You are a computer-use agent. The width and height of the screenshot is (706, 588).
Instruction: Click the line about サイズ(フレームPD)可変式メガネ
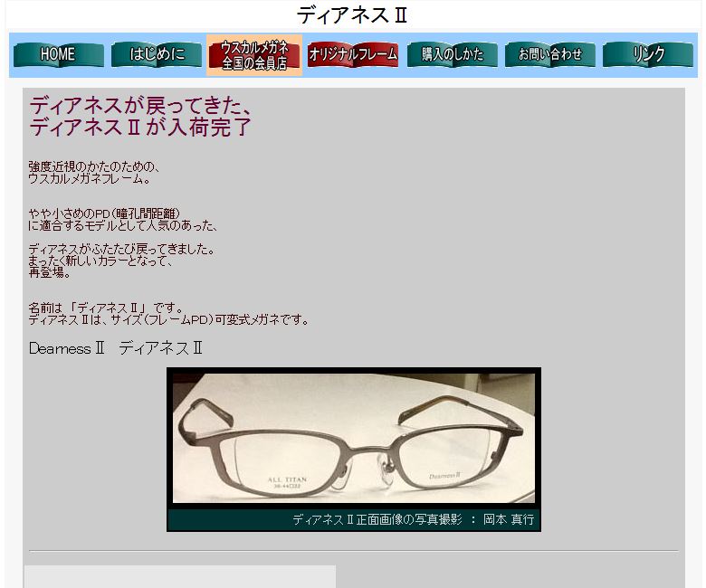(x=169, y=320)
